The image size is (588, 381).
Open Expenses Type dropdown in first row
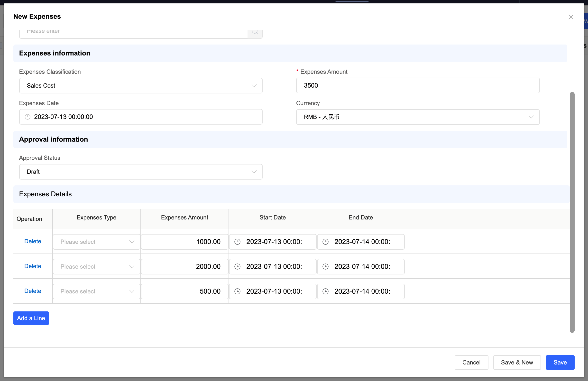(x=97, y=242)
